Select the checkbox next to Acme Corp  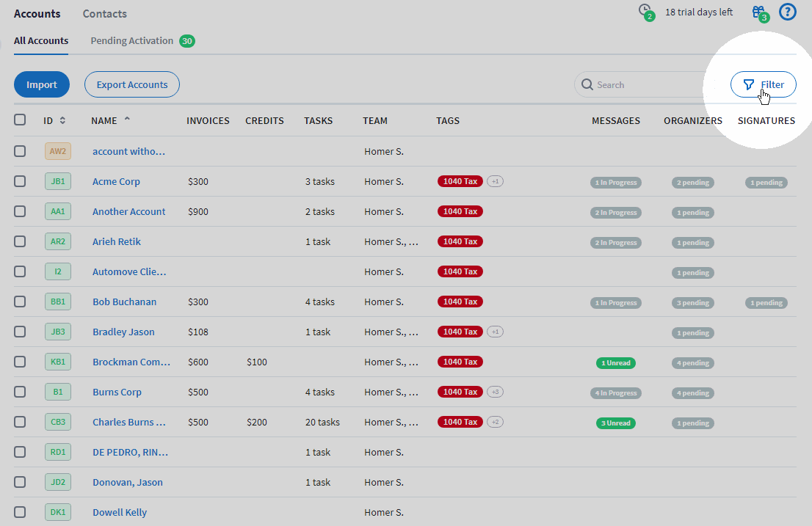pyautogui.click(x=20, y=181)
